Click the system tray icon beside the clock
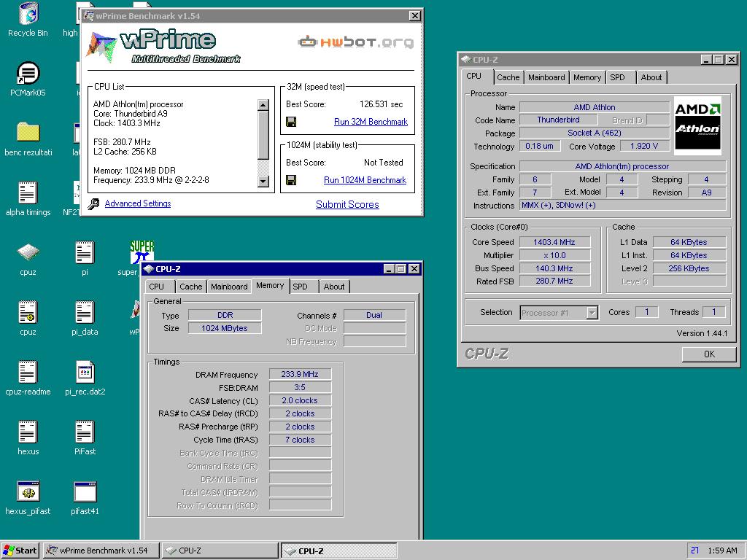The height and width of the screenshot is (560, 747). click(694, 551)
